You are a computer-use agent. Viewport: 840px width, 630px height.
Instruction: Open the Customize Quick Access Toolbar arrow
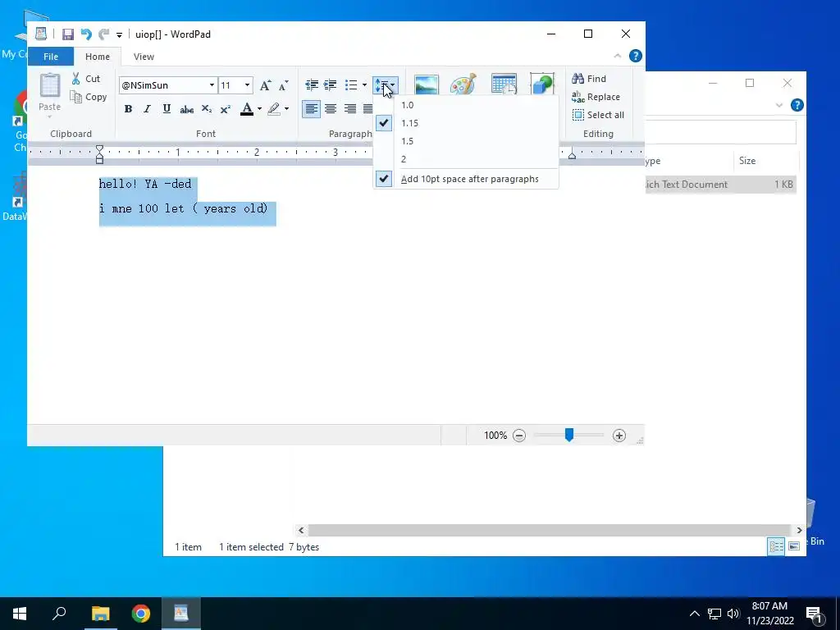pyautogui.click(x=119, y=34)
